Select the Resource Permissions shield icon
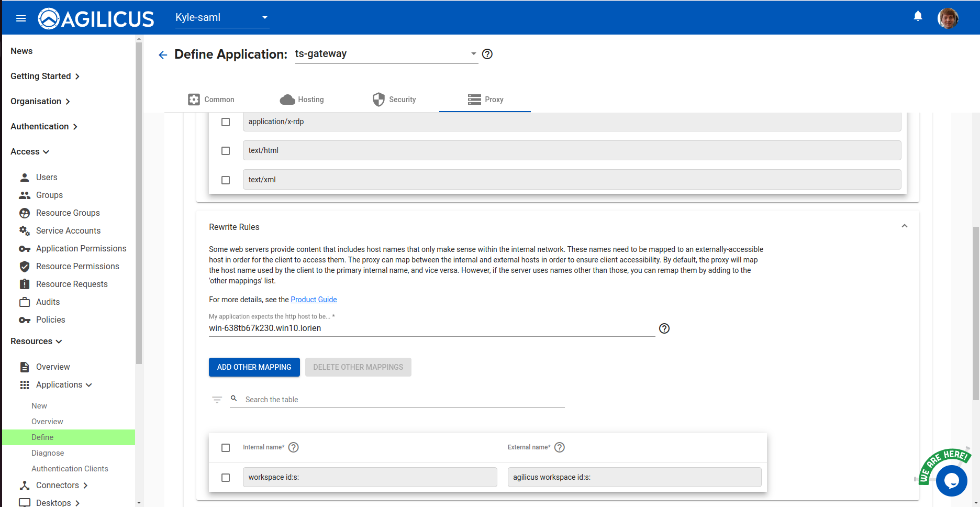 click(x=25, y=266)
